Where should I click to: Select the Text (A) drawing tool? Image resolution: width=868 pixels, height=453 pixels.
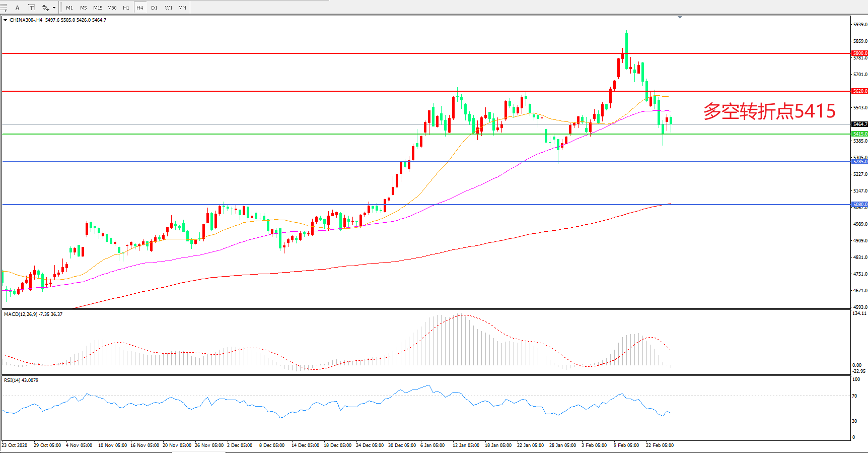18,8
